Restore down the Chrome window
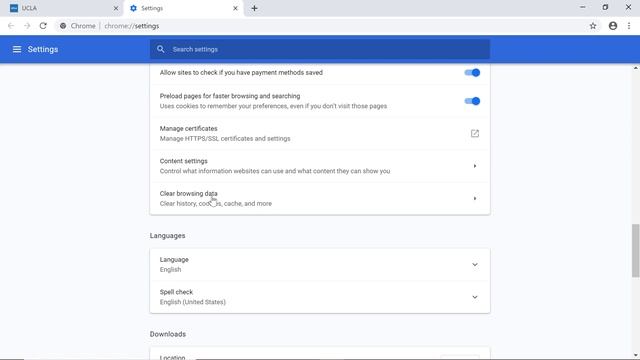Image resolution: width=640 pixels, height=360 pixels. point(605,7)
